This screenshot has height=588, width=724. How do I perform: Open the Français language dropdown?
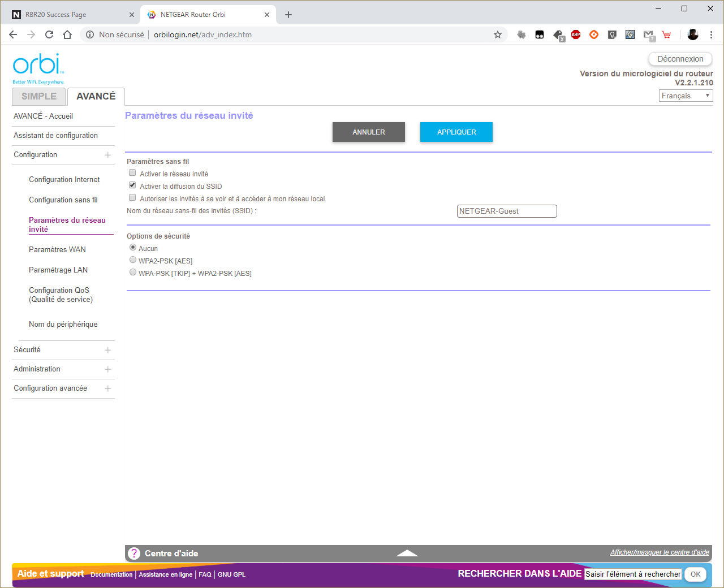pos(686,96)
